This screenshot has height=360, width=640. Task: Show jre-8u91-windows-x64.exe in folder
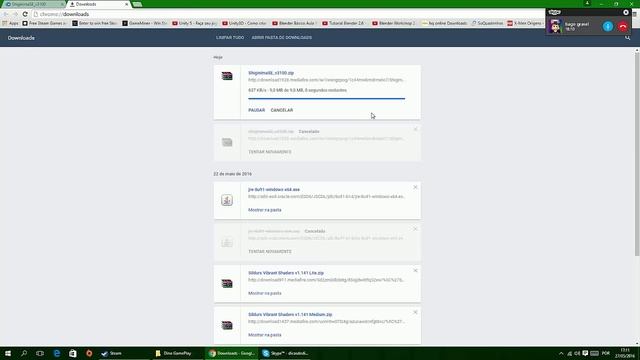(264, 210)
